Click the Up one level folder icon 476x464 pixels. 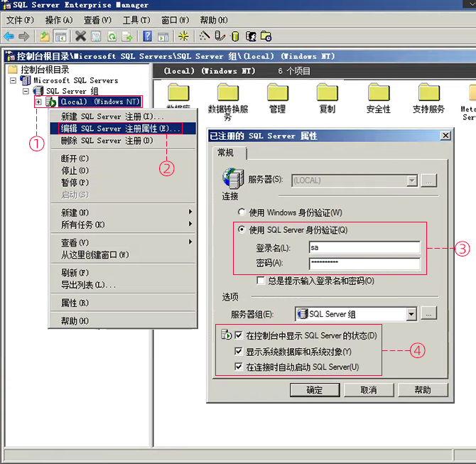(x=45, y=36)
